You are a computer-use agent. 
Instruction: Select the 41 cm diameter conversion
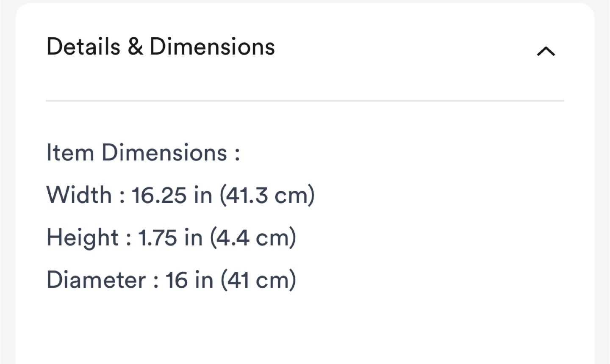[x=258, y=280]
